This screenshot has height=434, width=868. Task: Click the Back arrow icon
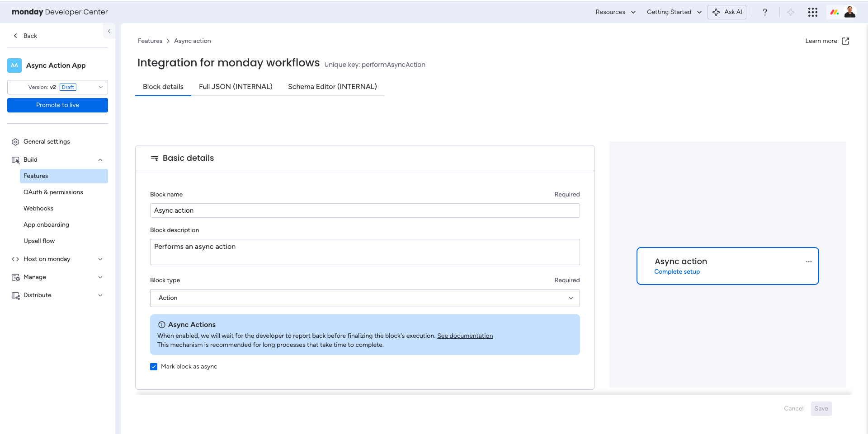coord(16,36)
